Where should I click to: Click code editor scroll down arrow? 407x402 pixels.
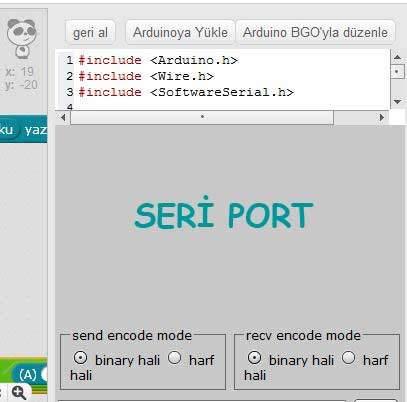[x=397, y=101]
